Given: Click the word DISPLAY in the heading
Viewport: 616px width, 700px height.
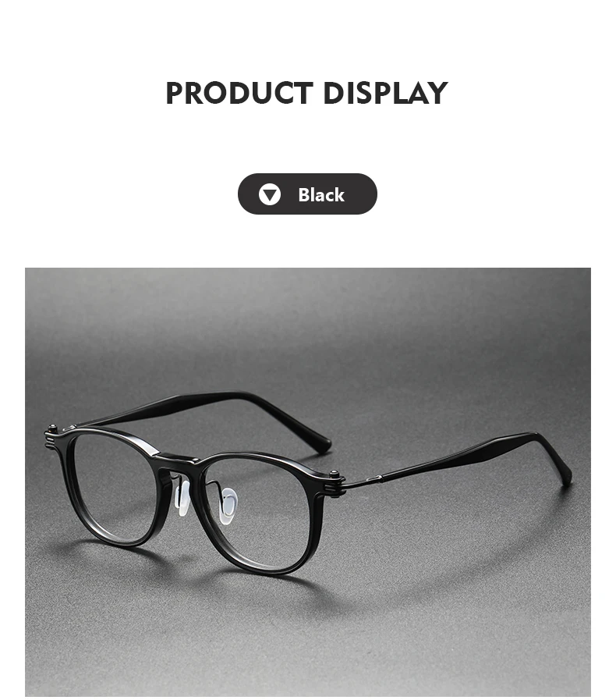Looking at the screenshot, I should click(384, 94).
